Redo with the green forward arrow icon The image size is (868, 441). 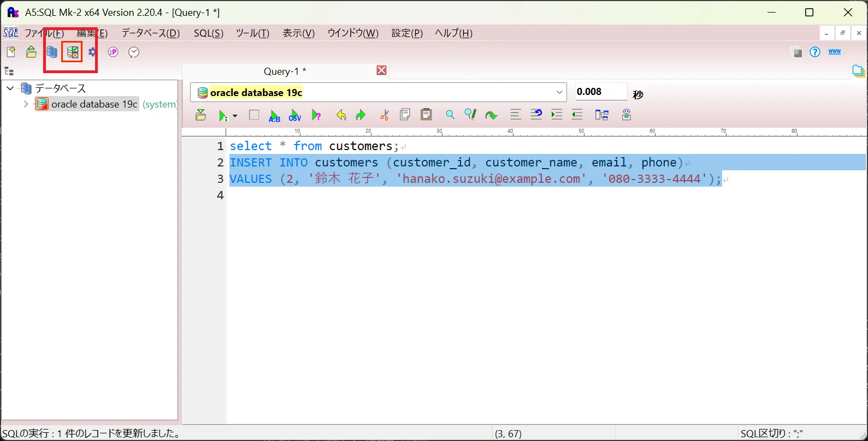coord(361,115)
